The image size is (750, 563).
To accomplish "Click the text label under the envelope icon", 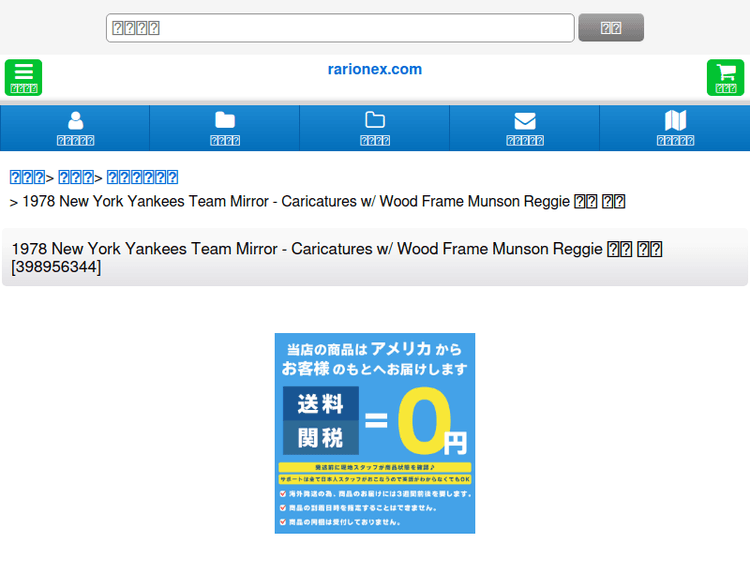I will pos(525,141).
